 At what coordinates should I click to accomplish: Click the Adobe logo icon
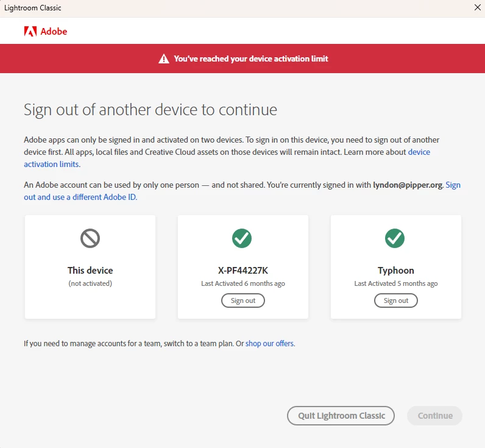pyautogui.click(x=30, y=31)
